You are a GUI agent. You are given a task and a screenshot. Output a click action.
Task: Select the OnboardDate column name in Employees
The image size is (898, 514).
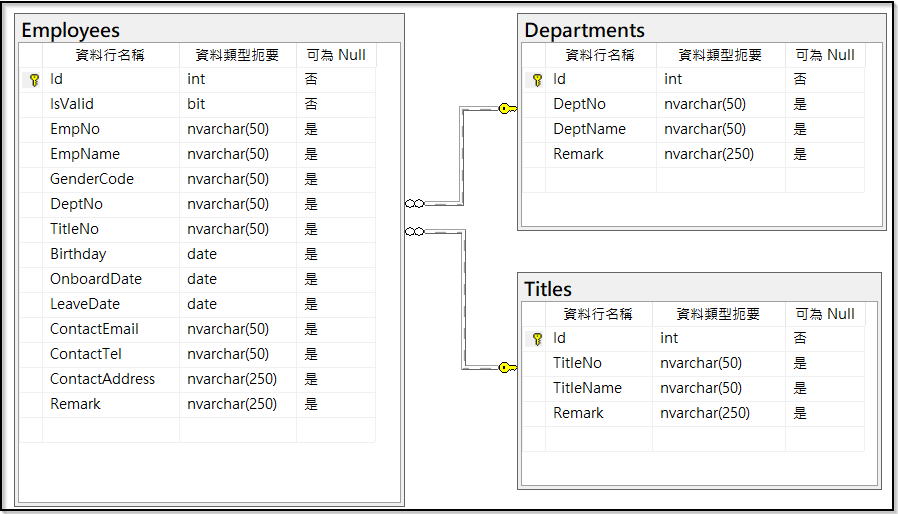[96, 279]
